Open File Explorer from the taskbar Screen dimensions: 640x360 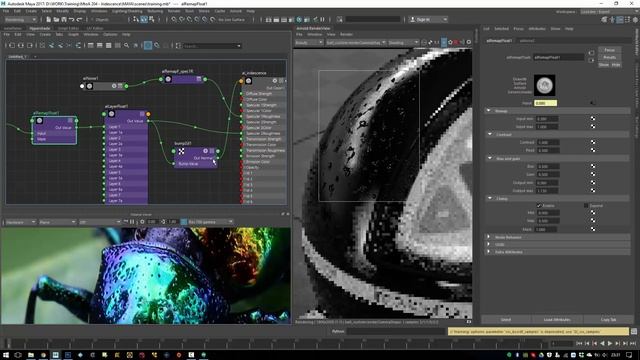click(31, 355)
